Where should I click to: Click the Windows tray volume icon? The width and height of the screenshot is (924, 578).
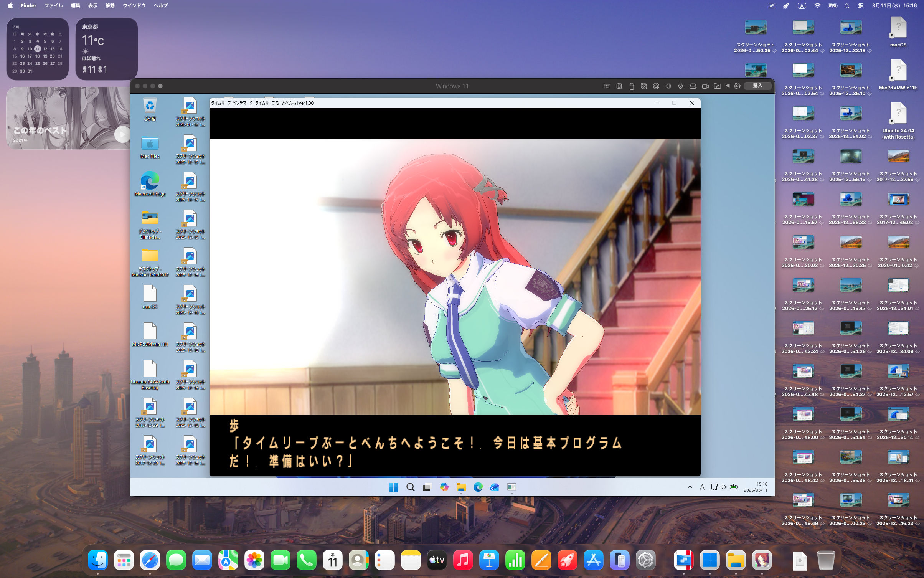(x=723, y=487)
